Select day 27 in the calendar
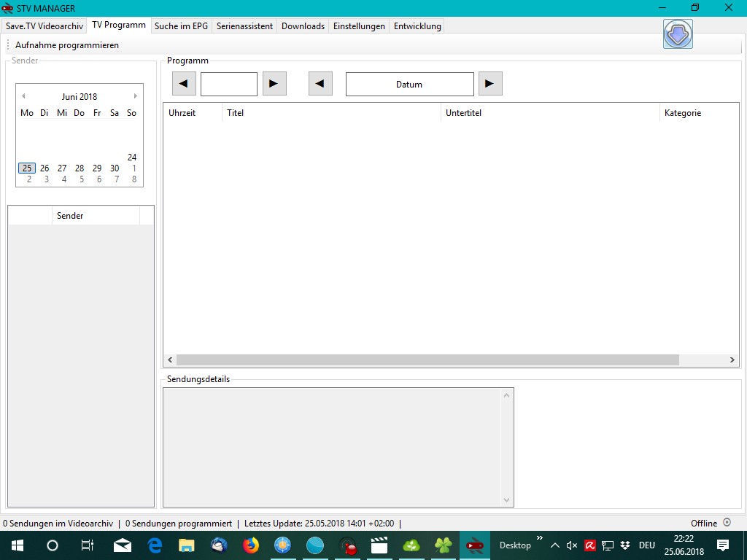Image resolution: width=747 pixels, height=560 pixels. pyautogui.click(x=62, y=168)
